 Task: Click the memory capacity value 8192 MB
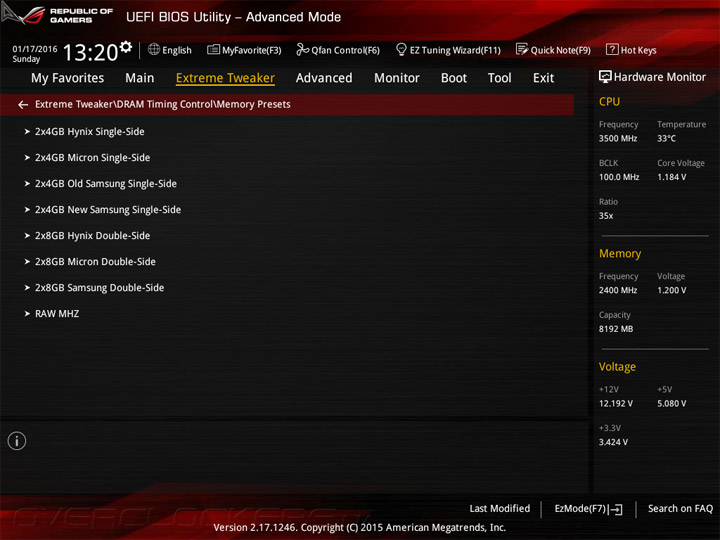coord(616,329)
